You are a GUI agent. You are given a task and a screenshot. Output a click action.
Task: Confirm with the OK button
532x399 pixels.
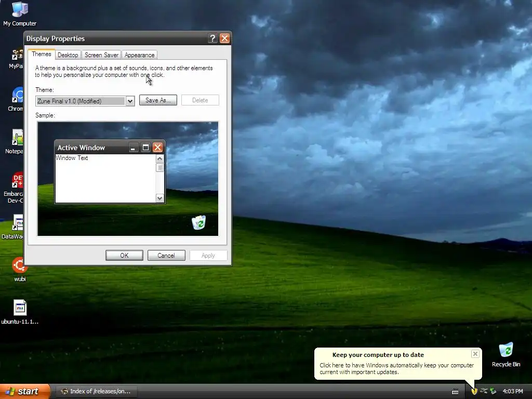pyautogui.click(x=124, y=256)
